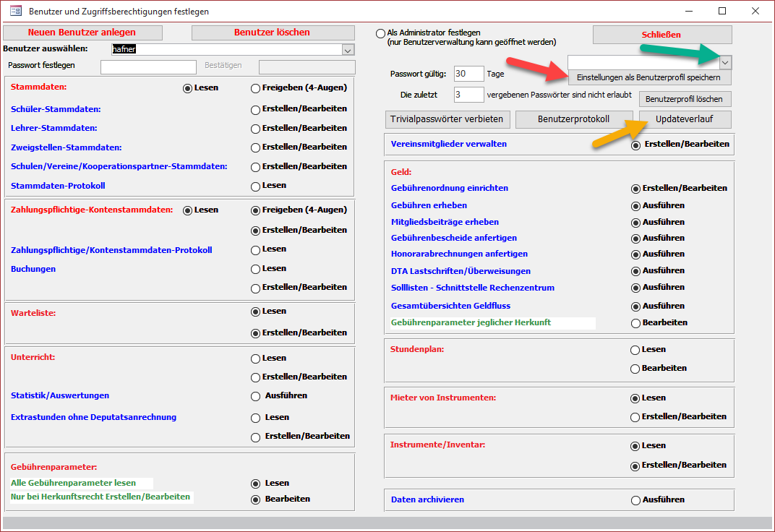The width and height of the screenshot is (775, 532).
Task: Click 'Trivialpasswörter verbieten' button
Action: coord(448,119)
